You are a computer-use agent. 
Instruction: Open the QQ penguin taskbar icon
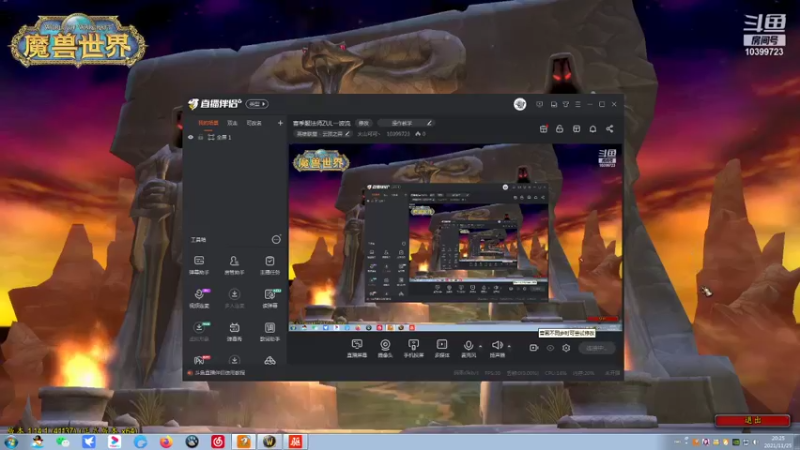tap(37, 442)
